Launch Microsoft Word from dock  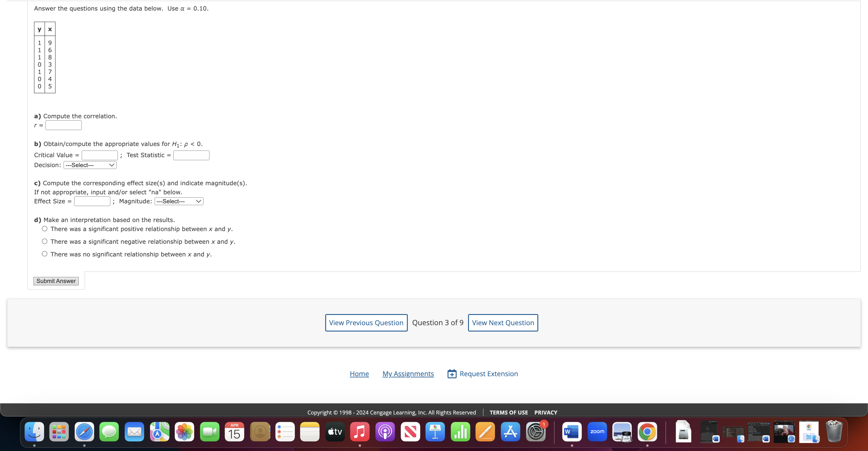571,431
